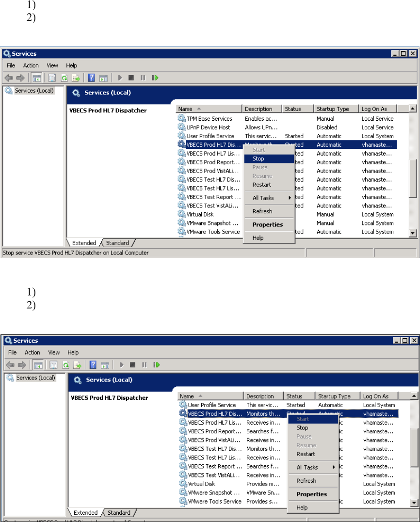Click Stop Service square icon in lower toolbar

[132, 365]
